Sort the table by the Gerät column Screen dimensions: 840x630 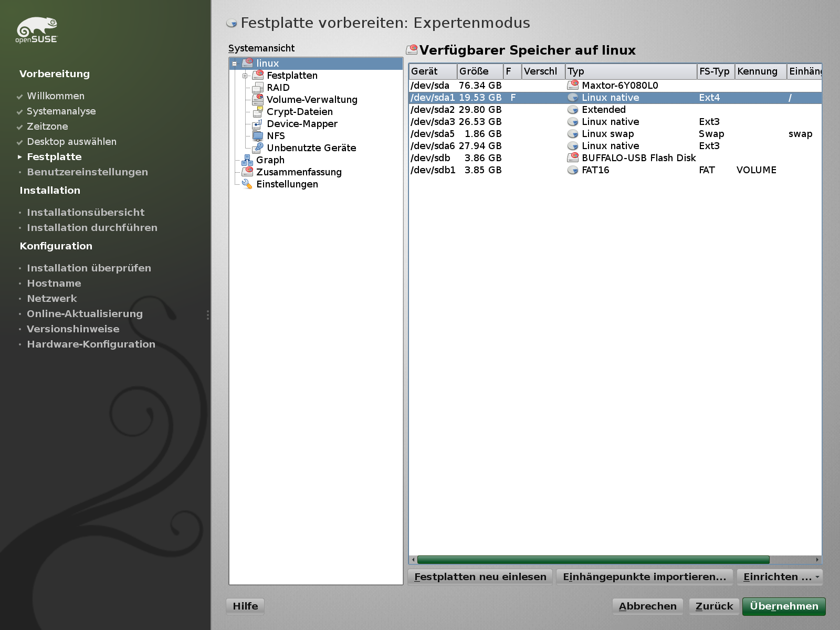click(x=433, y=71)
